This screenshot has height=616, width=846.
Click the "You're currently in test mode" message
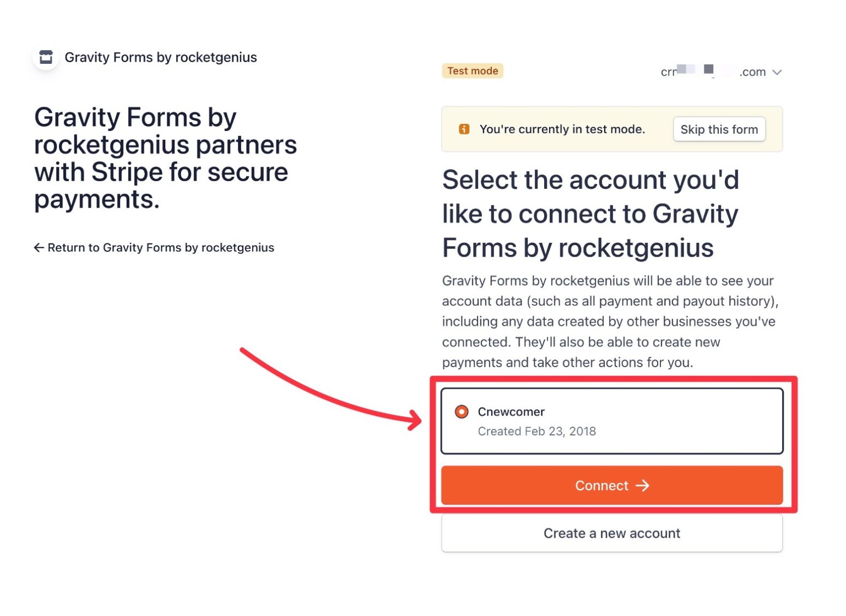pos(562,129)
